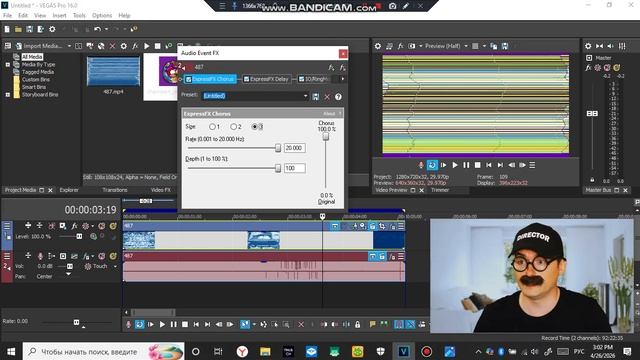Screen dimensions: 640x360
Task: Open Preview (Half) quality dropdown
Action: 466,46
